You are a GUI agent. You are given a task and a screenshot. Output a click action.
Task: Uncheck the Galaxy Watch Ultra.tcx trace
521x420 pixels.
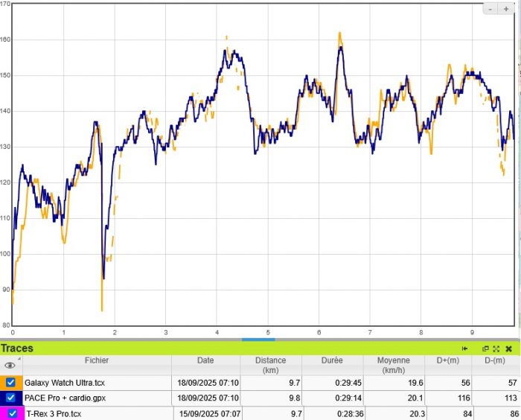click(10, 382)
